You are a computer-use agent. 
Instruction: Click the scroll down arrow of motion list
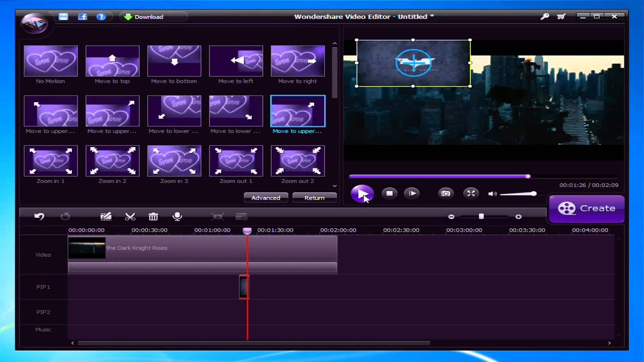[335, 186]
